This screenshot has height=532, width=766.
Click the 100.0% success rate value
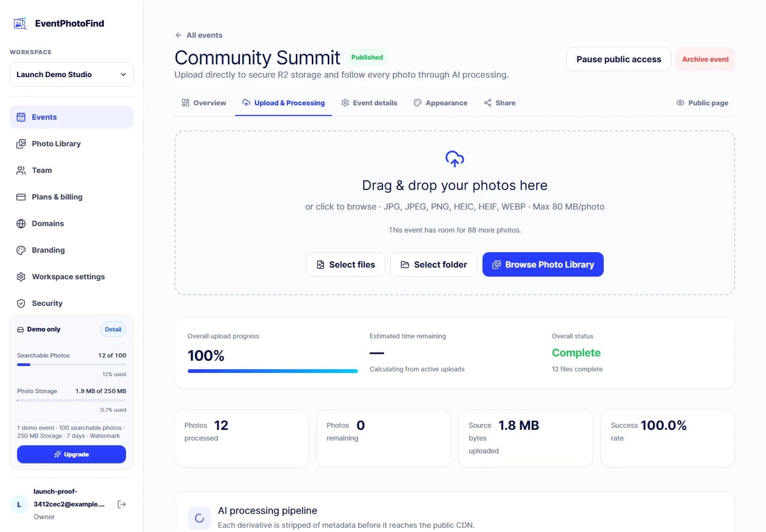pos(663,426)
